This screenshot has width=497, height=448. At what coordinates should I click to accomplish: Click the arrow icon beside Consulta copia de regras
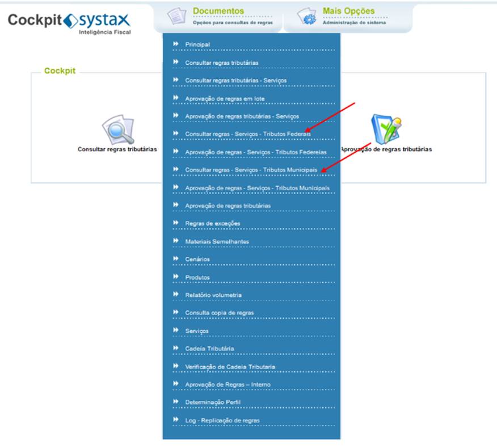[176, 312]
